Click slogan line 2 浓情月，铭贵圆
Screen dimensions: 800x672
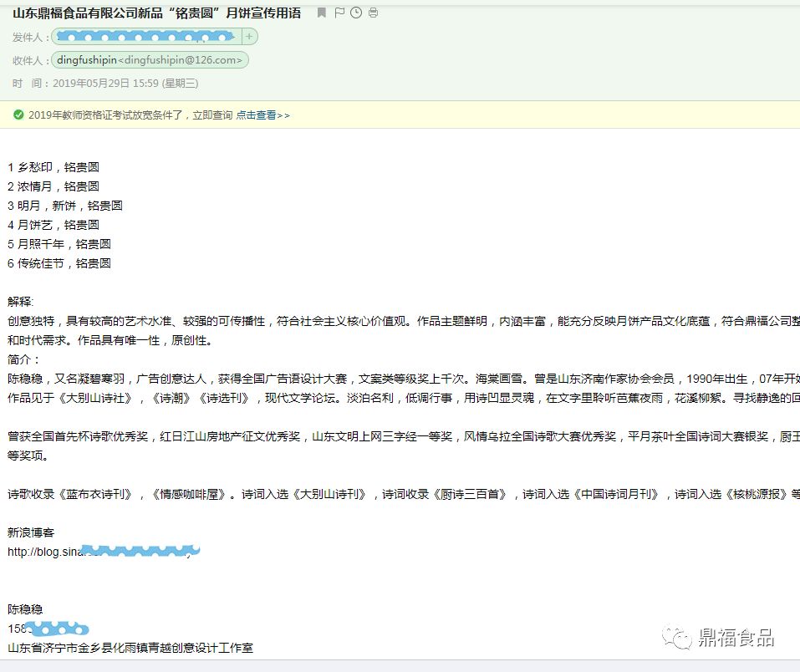point(54,186)
